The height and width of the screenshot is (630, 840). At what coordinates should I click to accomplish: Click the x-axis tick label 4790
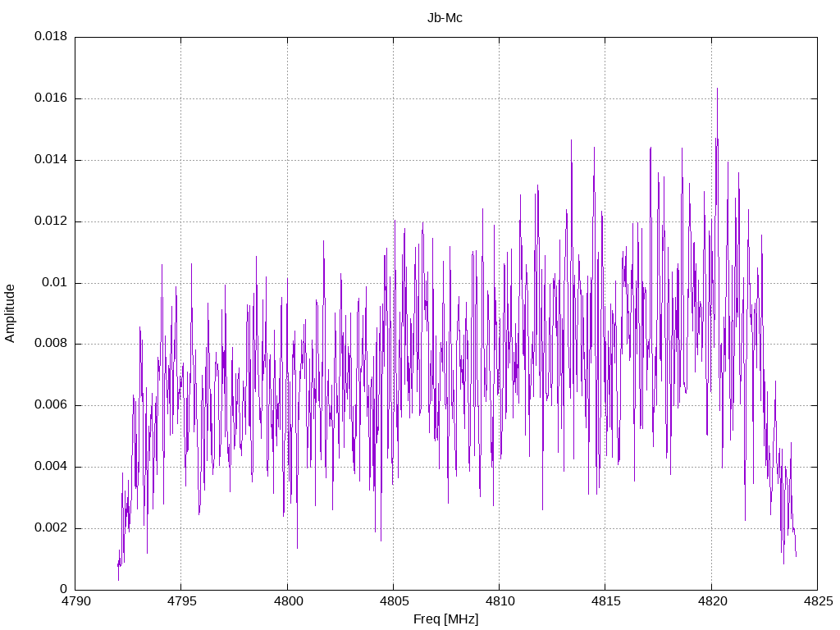pos(75,601)
